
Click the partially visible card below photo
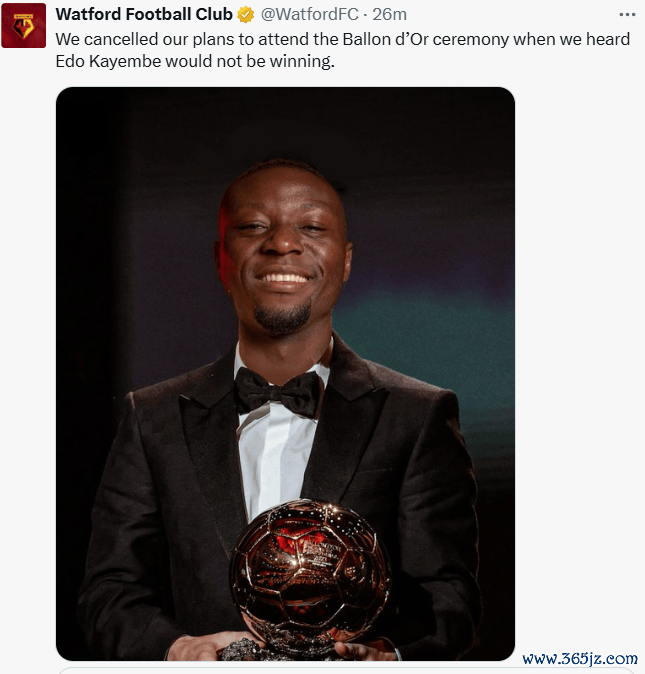[346, 671]
